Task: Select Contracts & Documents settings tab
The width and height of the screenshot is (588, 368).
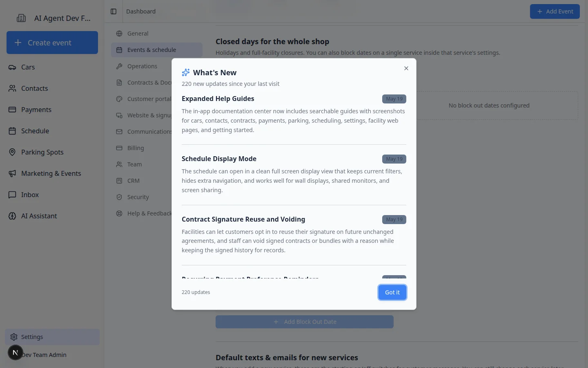Action: [x=141, y=83]
